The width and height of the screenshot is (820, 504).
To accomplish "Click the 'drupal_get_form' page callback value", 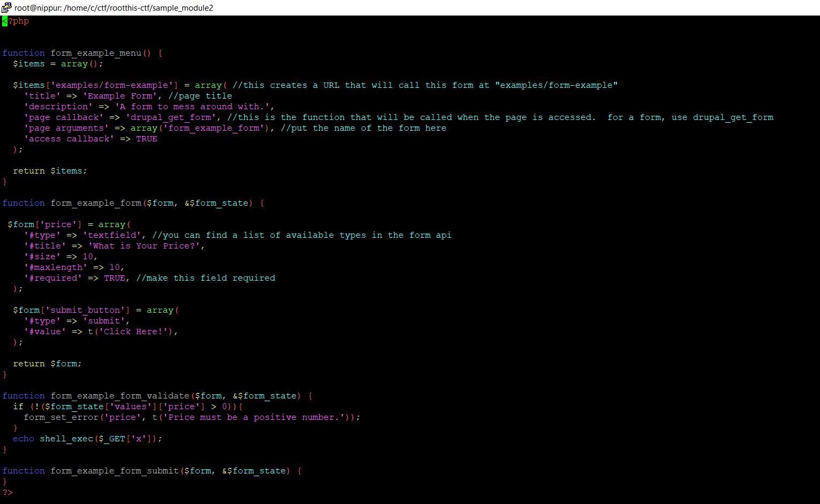I will click(x=170, y=117).
